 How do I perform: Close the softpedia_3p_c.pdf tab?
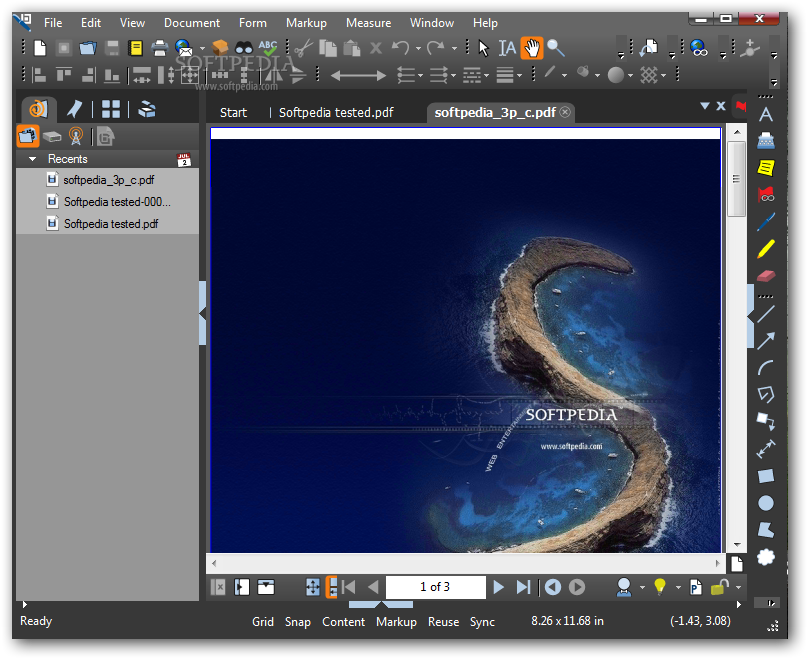[565, 112]
